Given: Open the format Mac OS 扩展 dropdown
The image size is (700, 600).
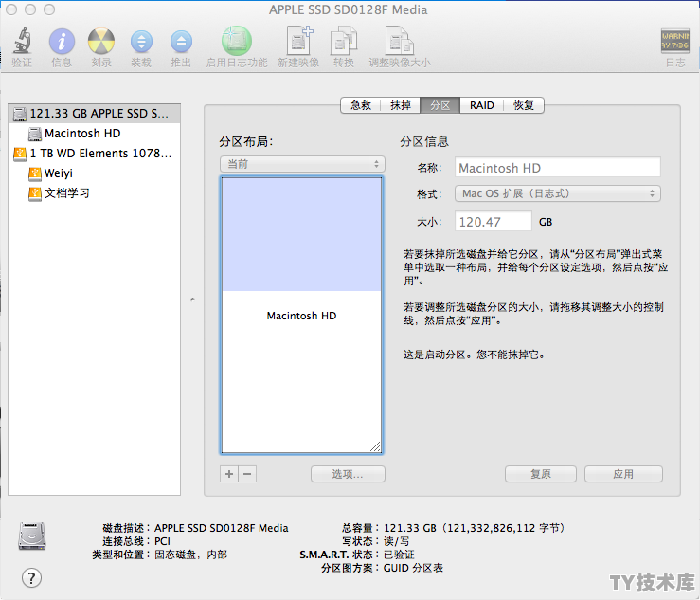Looking at the screenshot, I should (558, 193).
